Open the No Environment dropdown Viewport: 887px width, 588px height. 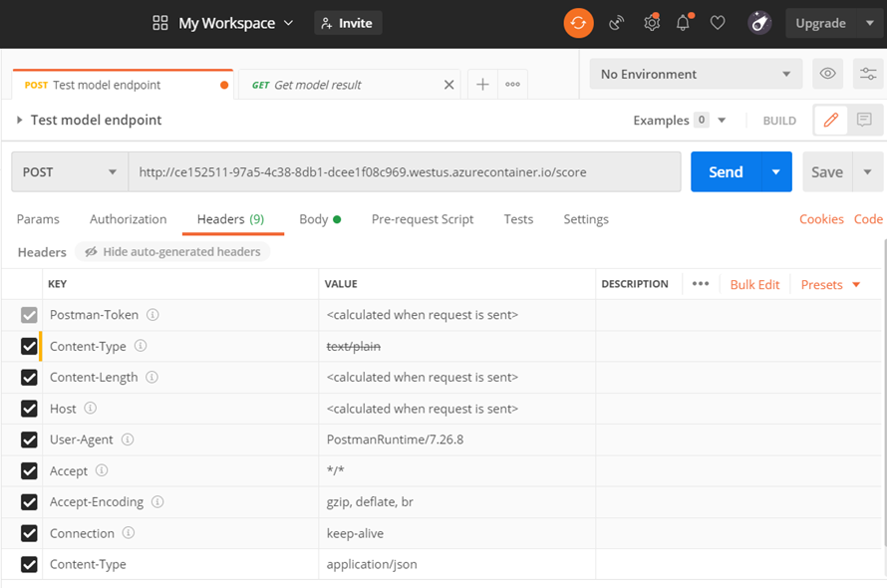coord(696,74)
